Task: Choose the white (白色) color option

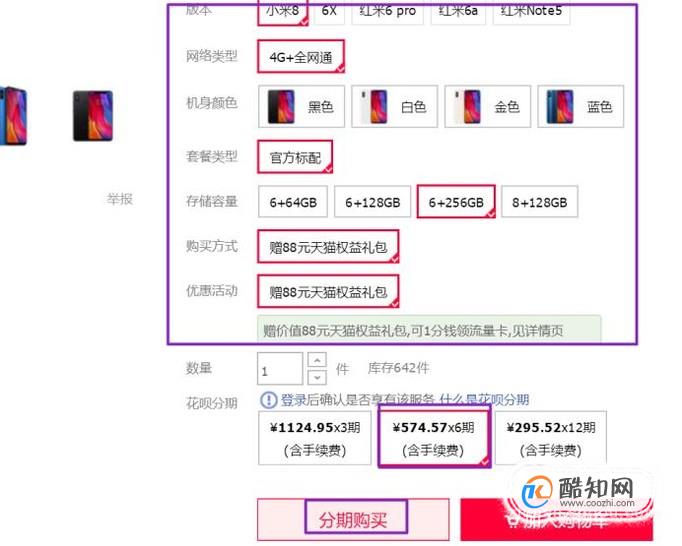Action: tap(394, 107)
